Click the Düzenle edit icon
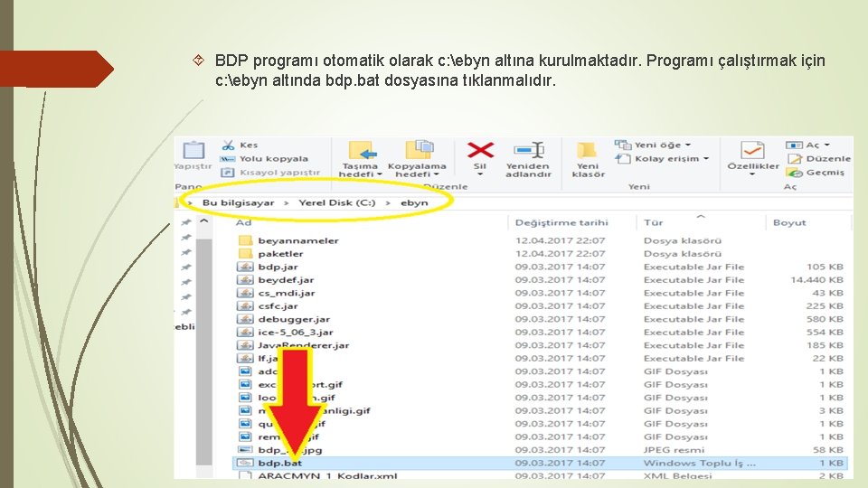The width and height of the screenshot is (868, 488). click(x=795, y=159)
